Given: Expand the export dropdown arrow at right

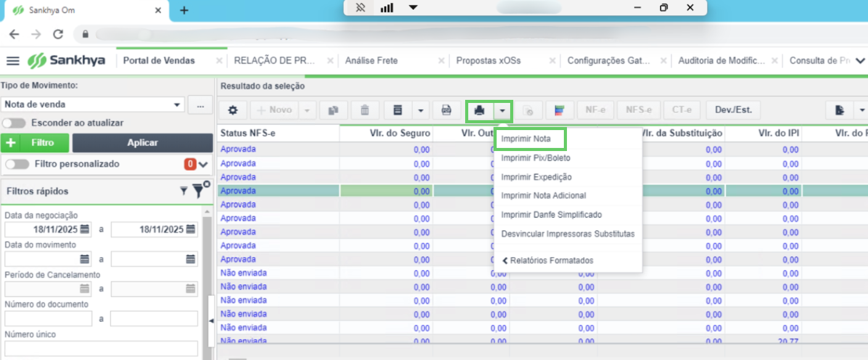Looking at the screenshot, I should click(x=861, y=110).
